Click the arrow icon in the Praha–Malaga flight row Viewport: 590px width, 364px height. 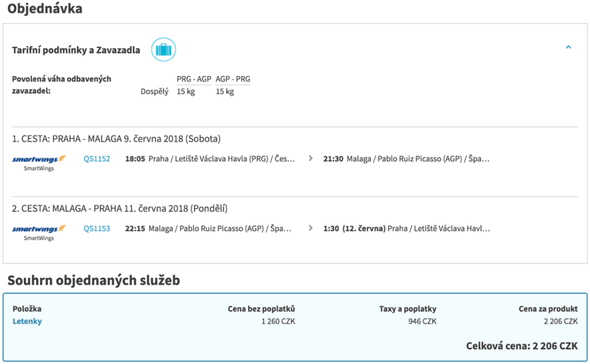pos(311,158)
